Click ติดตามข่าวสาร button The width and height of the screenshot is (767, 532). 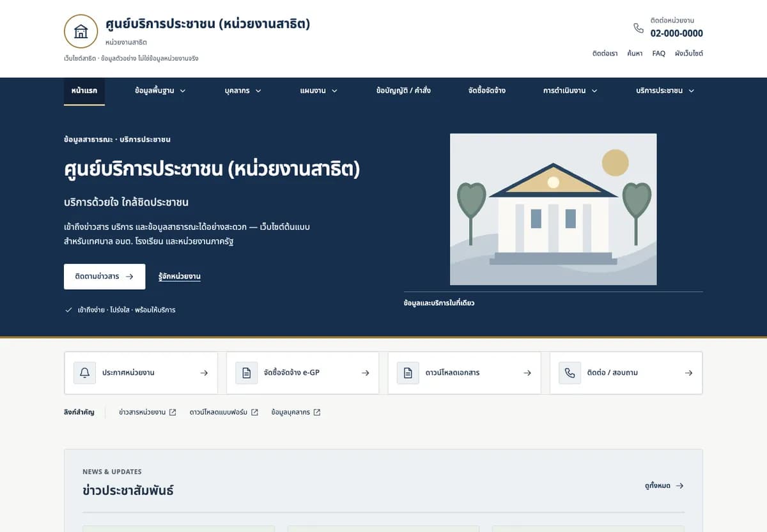(x=105, y=277)
